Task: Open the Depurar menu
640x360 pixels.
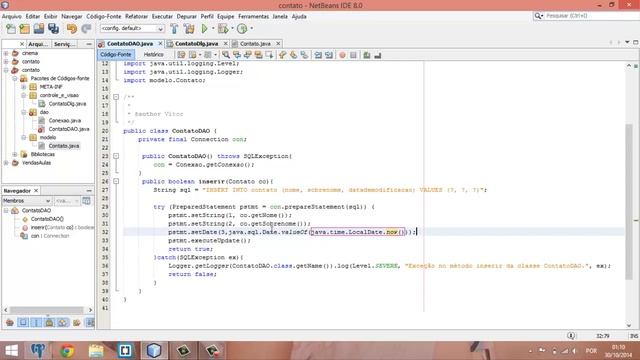Action: click(187, 16)
